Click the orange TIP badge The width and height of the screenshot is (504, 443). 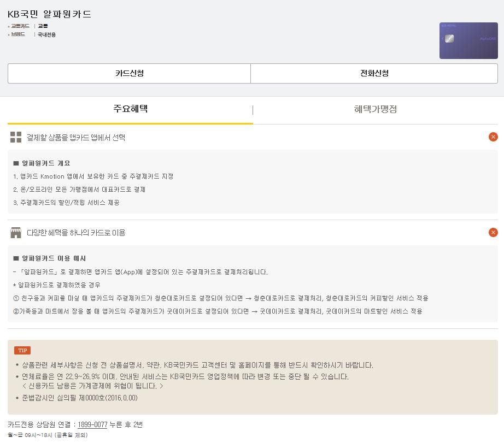(22, 350)
